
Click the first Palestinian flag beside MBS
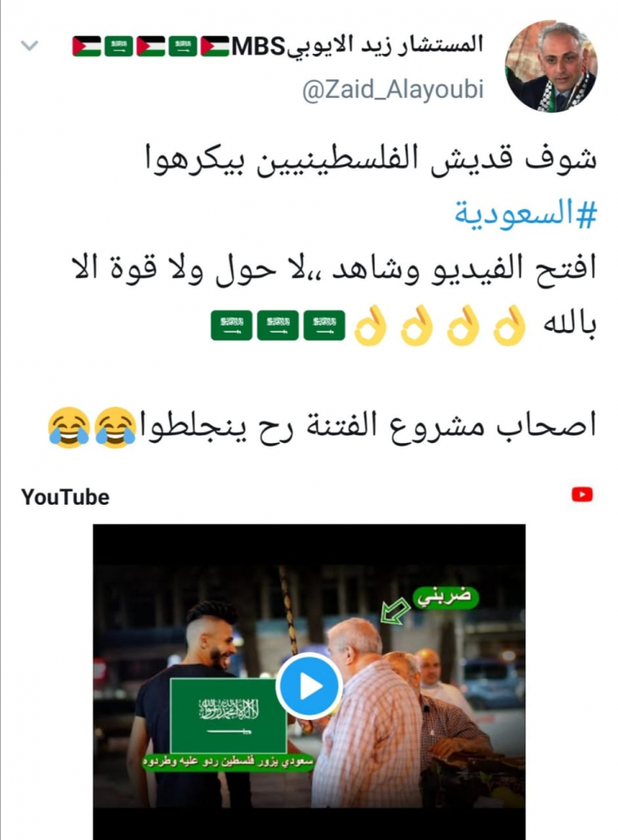click(215, 47)
